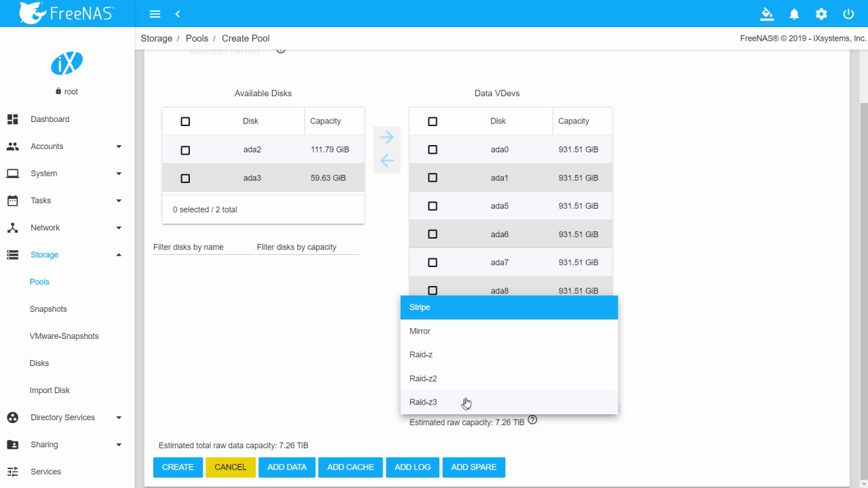The height and width of the screenshot is (488, 868).
Task: Click the media import icon in the top bar
Action: pyautogui.click(x=767, y=14)
